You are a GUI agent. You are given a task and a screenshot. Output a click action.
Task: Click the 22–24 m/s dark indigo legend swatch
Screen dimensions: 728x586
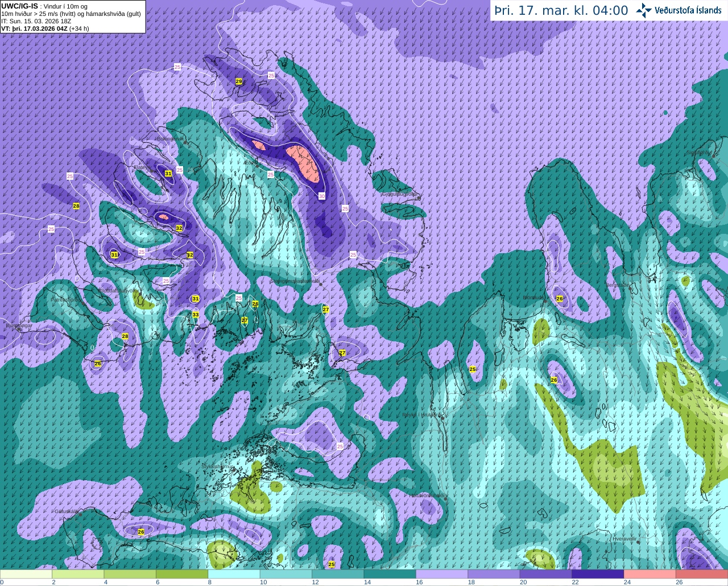[x=598, y=574]
